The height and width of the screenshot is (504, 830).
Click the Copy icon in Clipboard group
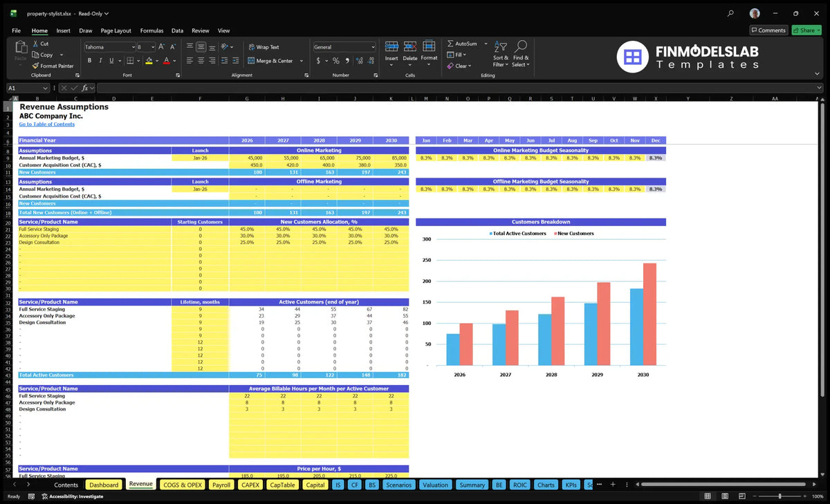pyautogui.click(x=36, y=55)
